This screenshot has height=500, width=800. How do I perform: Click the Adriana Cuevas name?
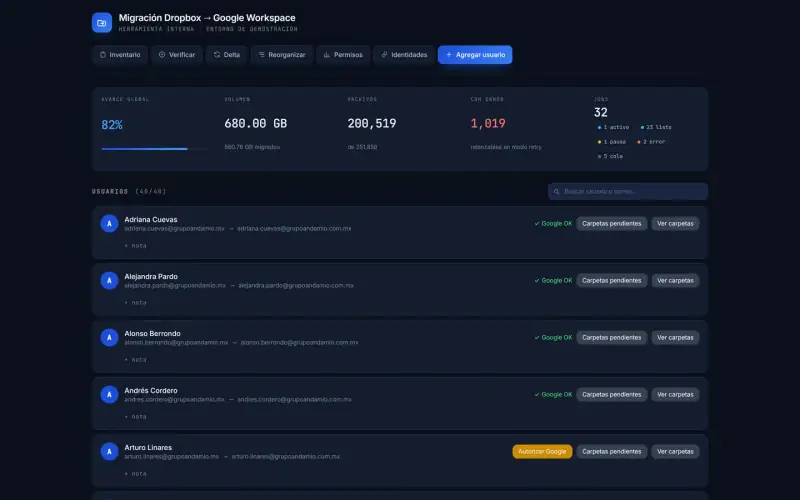151,219
